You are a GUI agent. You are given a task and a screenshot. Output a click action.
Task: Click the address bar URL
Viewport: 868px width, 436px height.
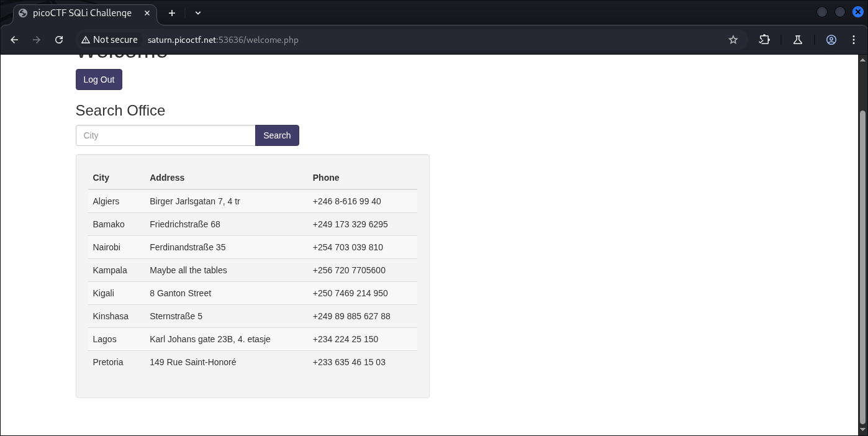click(x=223, y=40)
